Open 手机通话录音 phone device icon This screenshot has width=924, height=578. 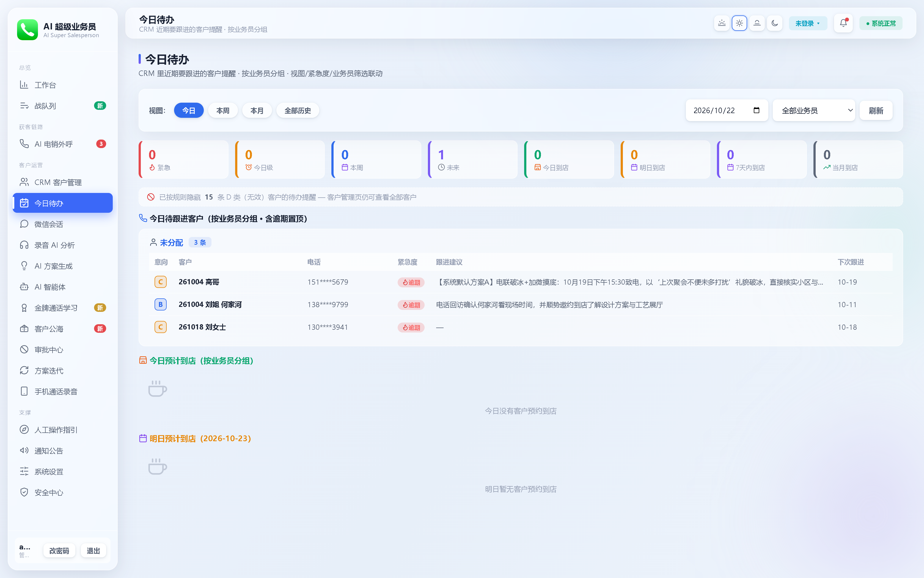tap(24, 391)
